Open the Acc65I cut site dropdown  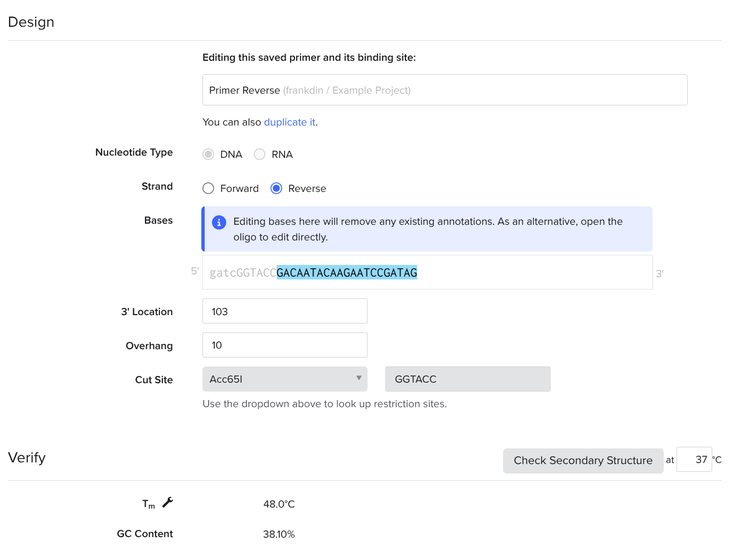coord(285,379)
